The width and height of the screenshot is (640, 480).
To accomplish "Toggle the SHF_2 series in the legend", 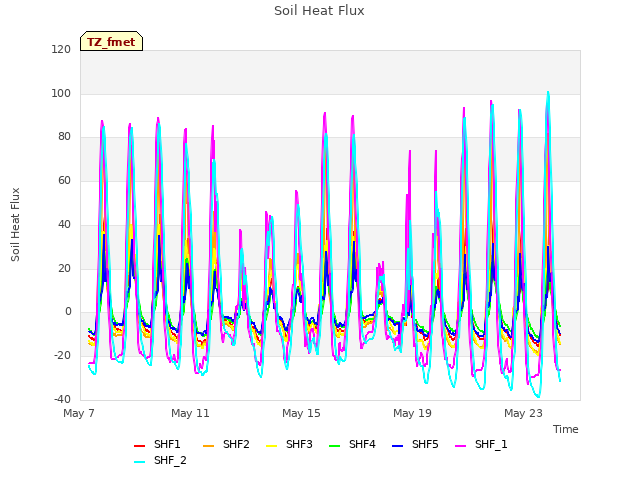I will pos(160,461).
